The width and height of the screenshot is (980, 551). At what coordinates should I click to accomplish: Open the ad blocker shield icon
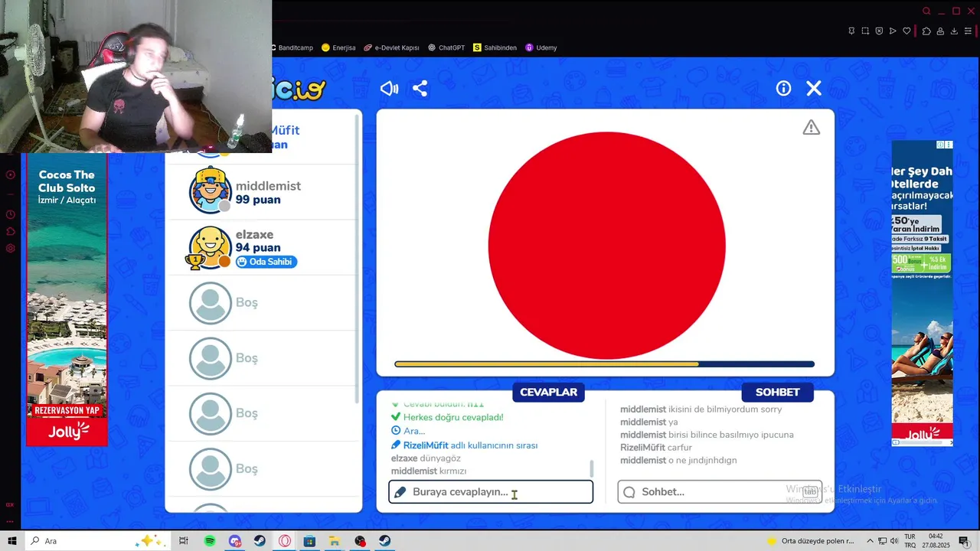[x=879, y=31]
